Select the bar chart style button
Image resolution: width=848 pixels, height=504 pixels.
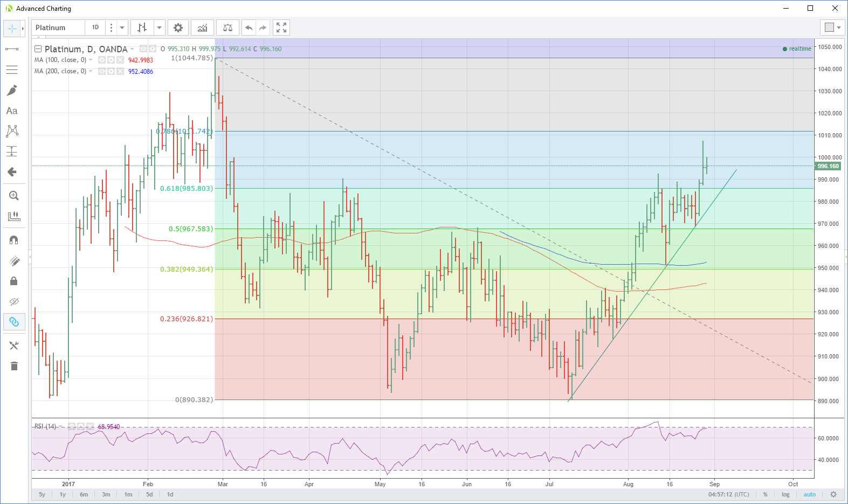(x=142, y=27)
